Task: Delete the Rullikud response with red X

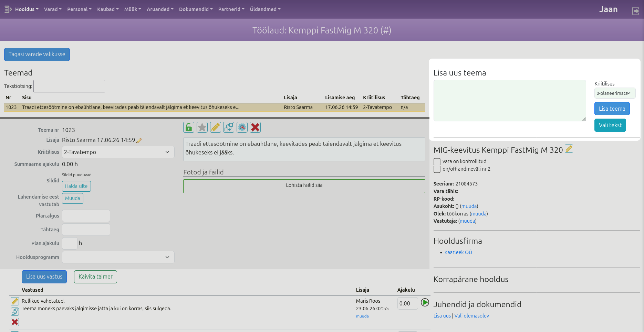Action: [x=15, y=322]
